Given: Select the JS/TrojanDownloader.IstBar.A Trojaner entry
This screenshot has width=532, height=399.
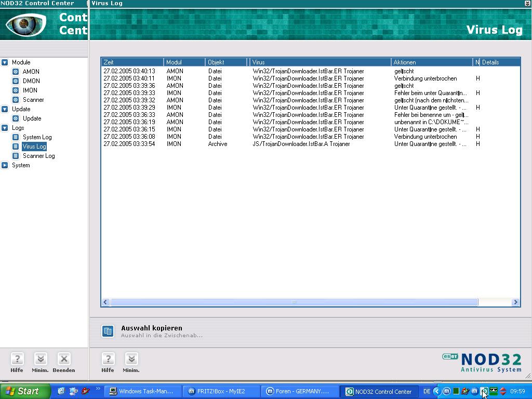Looking at the screenshot, I should (x=311, y=144).
